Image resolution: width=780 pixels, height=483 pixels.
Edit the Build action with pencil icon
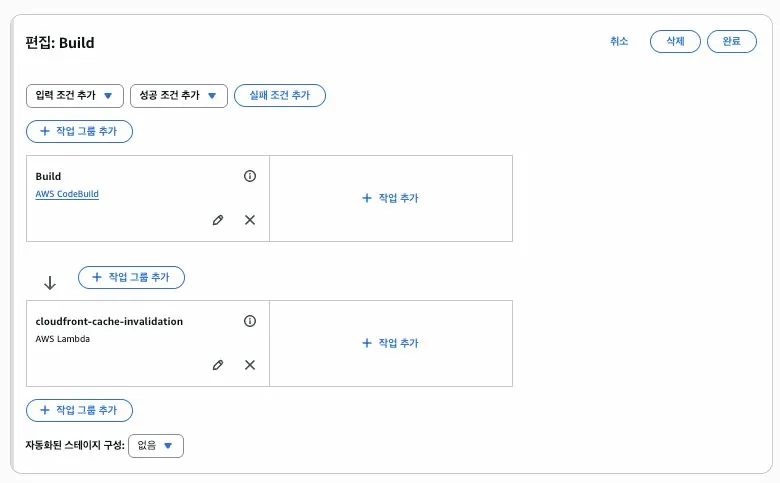point(218,220)
